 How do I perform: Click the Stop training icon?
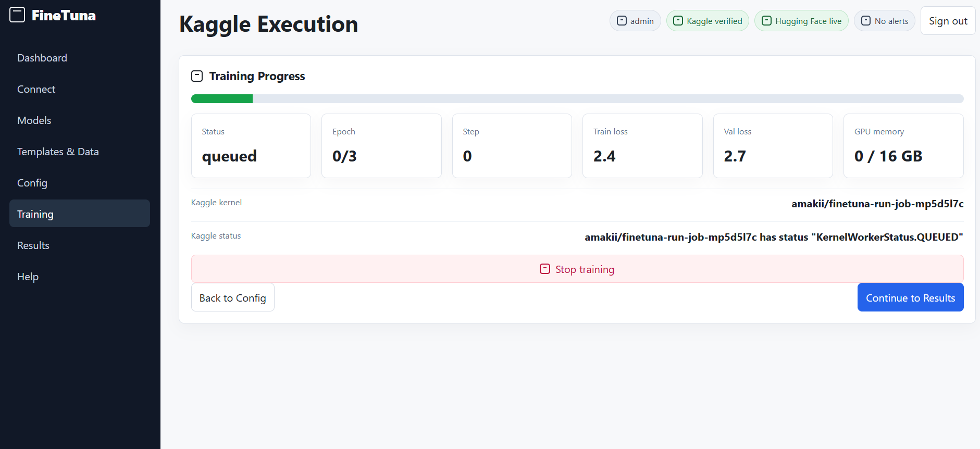point(545,269)
